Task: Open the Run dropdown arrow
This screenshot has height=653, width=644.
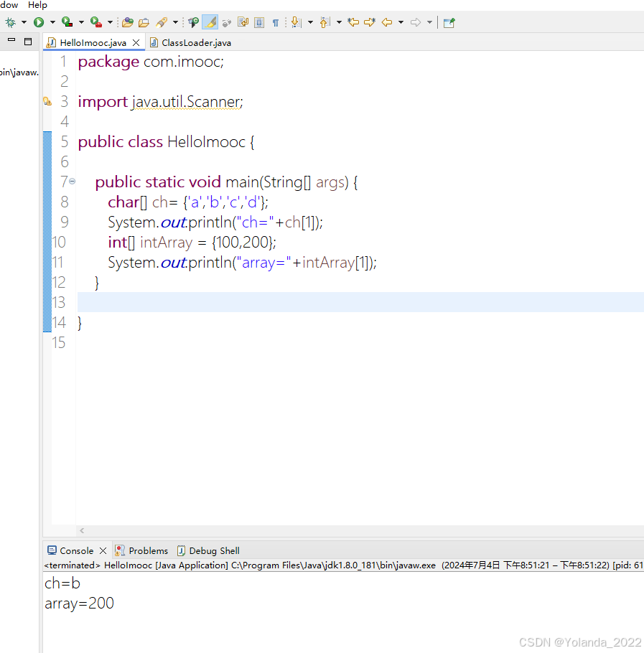Action: (x=52, y=22)
